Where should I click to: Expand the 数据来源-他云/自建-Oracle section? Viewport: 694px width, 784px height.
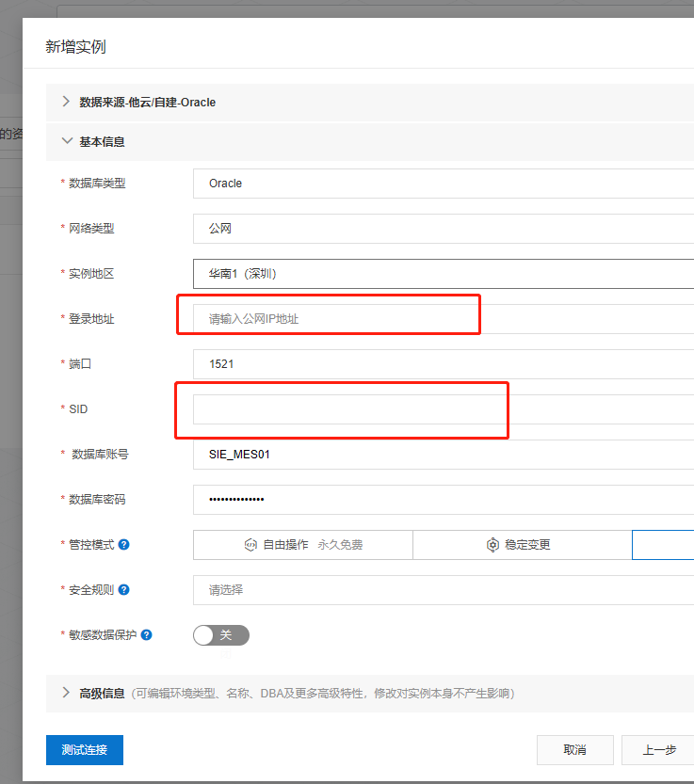pyautogui.click(x=370, y=103)
